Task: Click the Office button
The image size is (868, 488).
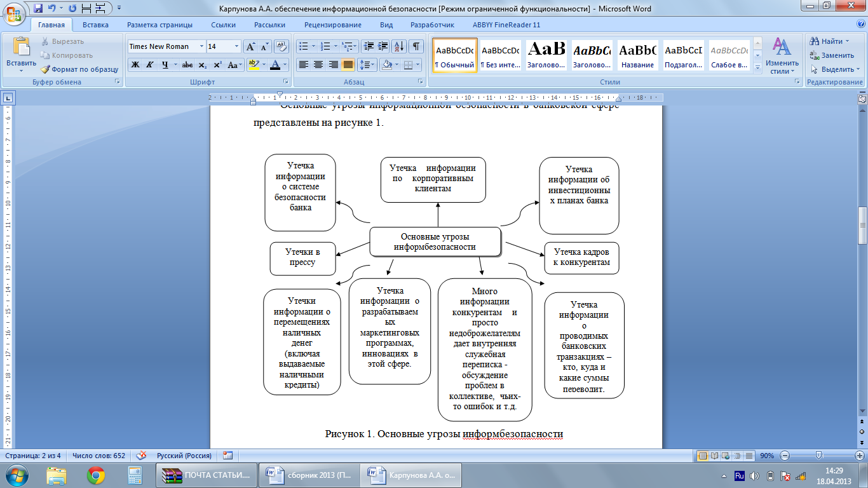Action: coord(14,13)
